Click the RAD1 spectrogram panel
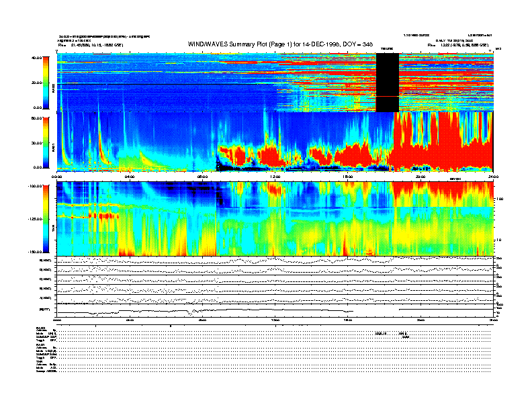The image size is (532, 411). 275,142
